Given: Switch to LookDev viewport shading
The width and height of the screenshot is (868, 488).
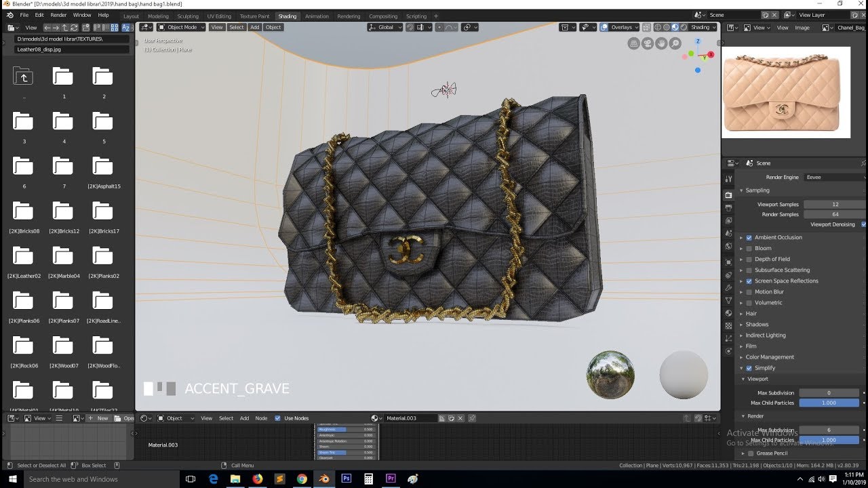Looking at the screenshot, I should pos(675,27).
